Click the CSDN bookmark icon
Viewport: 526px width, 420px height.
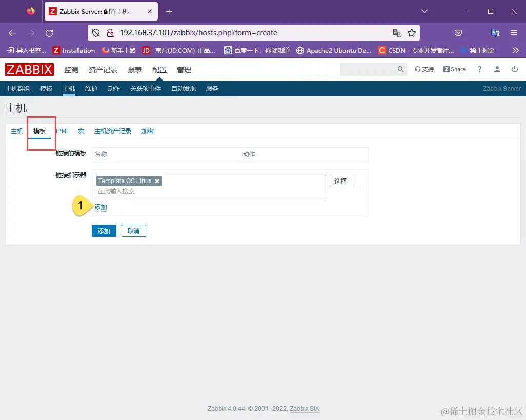(381, 50)
